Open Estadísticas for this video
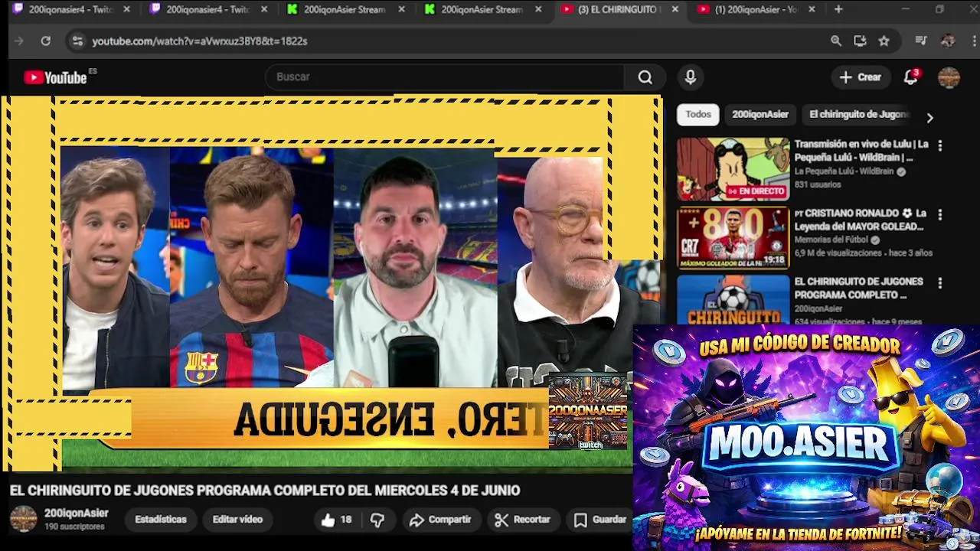The image size is (980, 551). tap(161, 520)
